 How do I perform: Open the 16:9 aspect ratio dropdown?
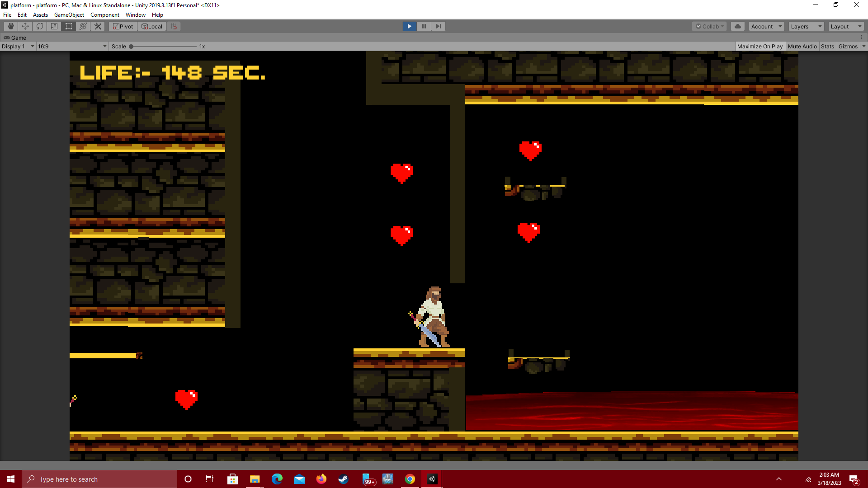pos(71,46)
